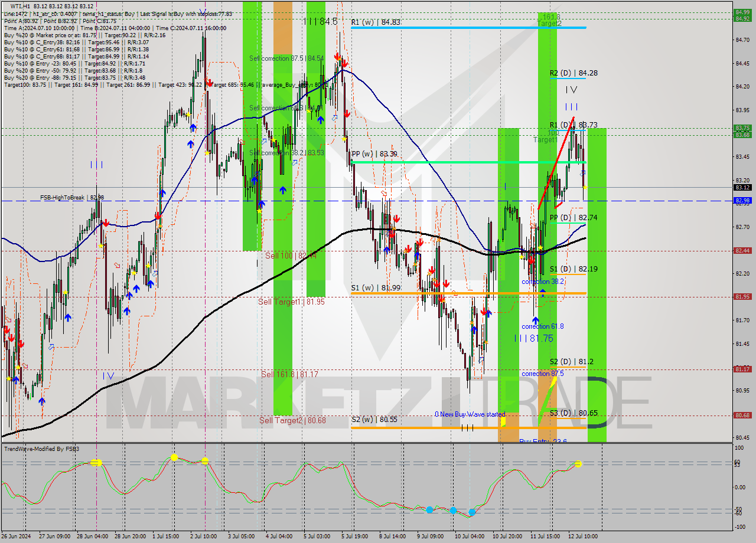Click 'Sell correction 87.5 | 84.54' label
This screenshot has width=756, height=543.
286,58
